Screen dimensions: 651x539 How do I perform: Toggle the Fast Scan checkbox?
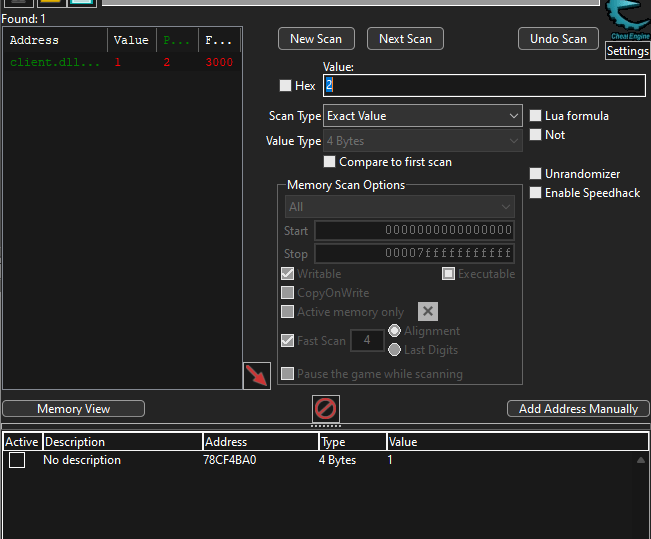pos(287,341)
